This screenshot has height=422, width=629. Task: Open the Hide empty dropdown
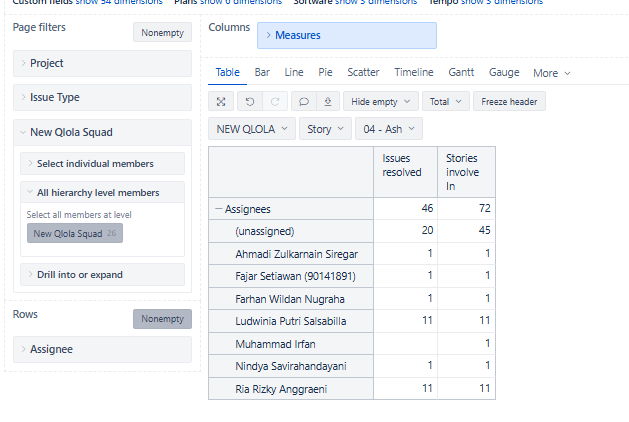click(x=380, y=102)
